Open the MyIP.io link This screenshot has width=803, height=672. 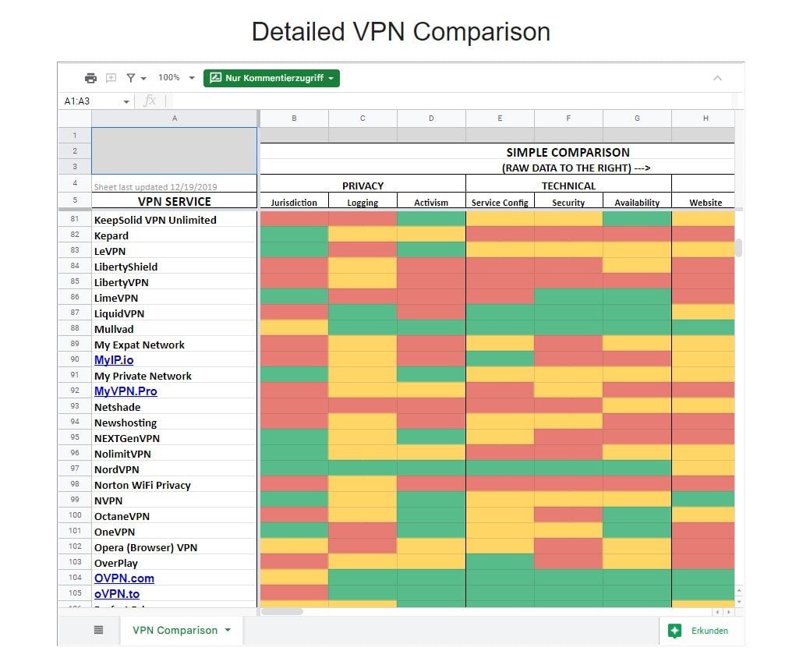tap(114, 360)
